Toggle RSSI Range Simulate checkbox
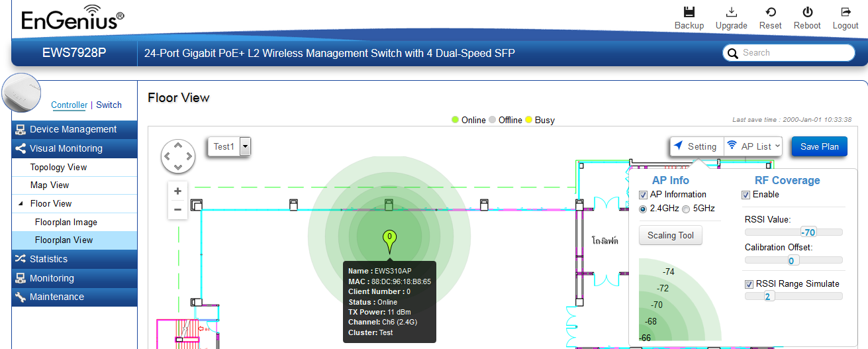Viewport: 868px width, 349px height. click(749, 284)
